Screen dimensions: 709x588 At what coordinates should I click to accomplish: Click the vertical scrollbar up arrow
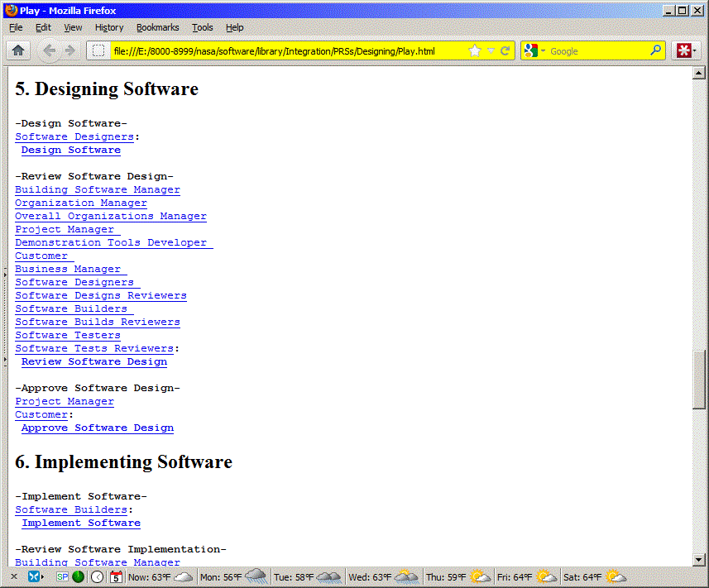698,73
